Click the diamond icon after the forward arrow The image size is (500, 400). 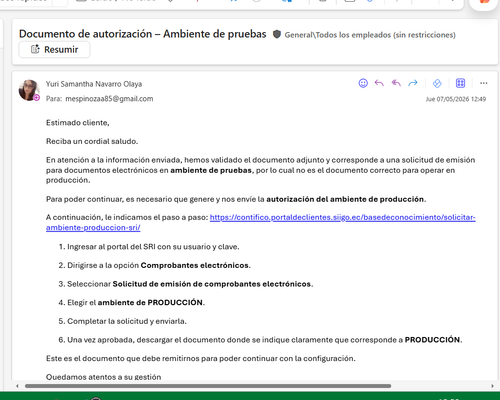(x=437, y=83)
